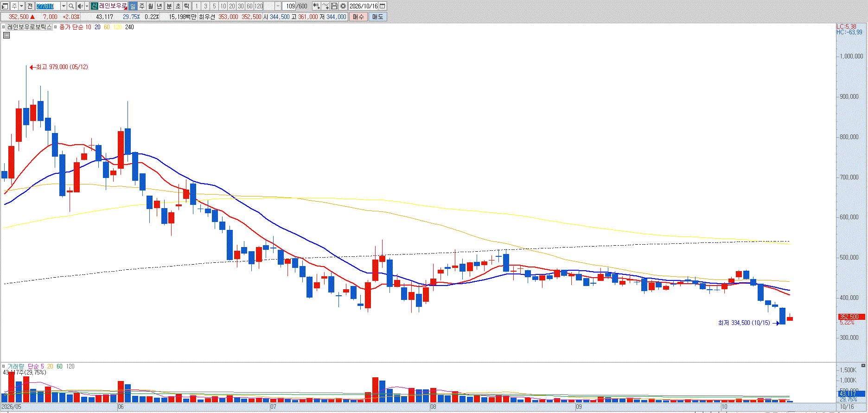The width and height of the screenshot is (868, 413).
Task: Select the 60 interval tab
Action: coord(249,6)
